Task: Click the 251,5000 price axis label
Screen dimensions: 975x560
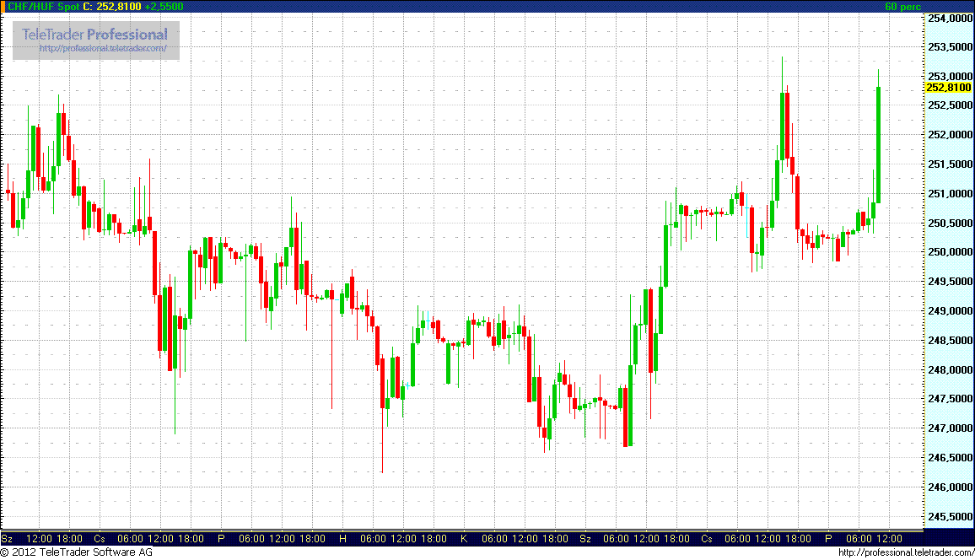Action: [950, 164]
